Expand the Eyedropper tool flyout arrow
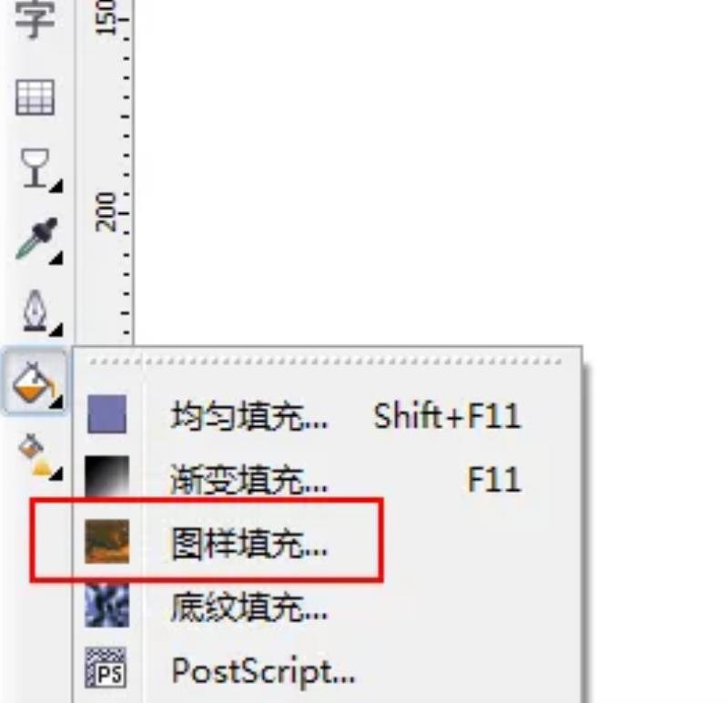Viewport: 728px width, 703px height. pyautogui.click(x=56, y=258)
